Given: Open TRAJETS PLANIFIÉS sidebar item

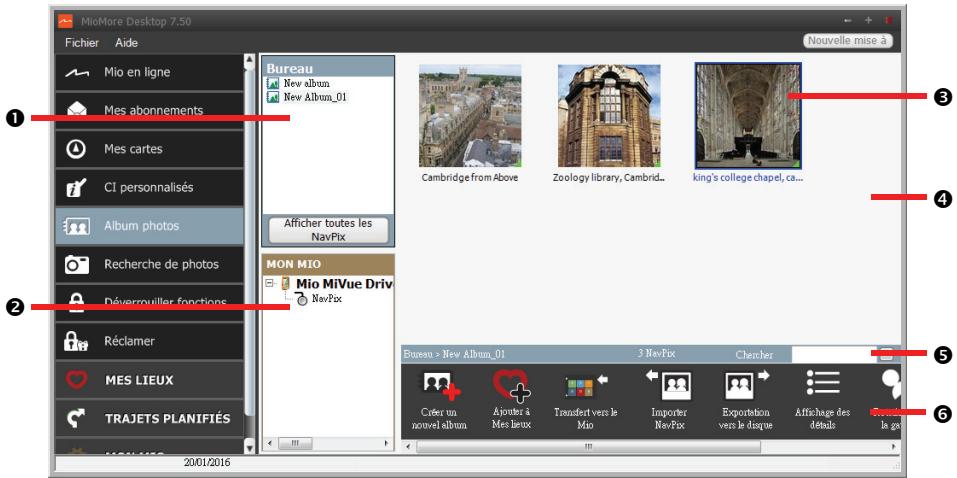Looking at the screenshot, I should [x=150, y=418].
